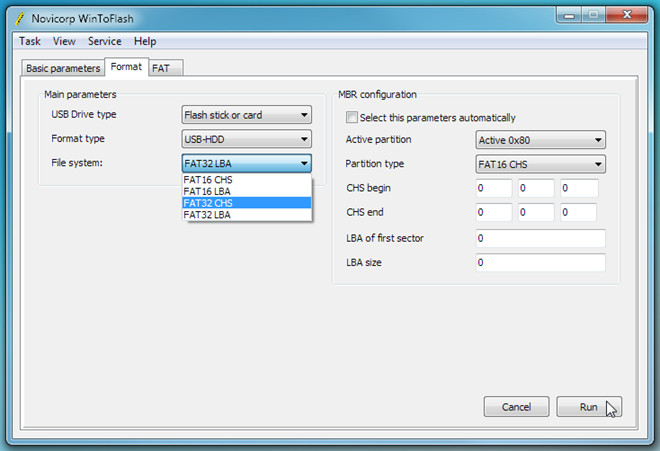Open the Service menu
The width and height of the screenshot is (660, 451).
pos(104,41)
